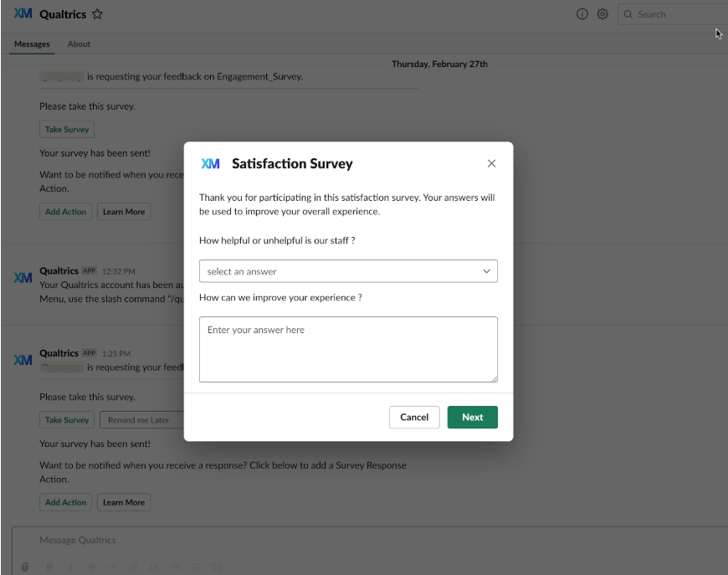The height and width of the screenshot is (575, 728).
Task: Click the search magnifier icon
Action: tap(628, 14)
